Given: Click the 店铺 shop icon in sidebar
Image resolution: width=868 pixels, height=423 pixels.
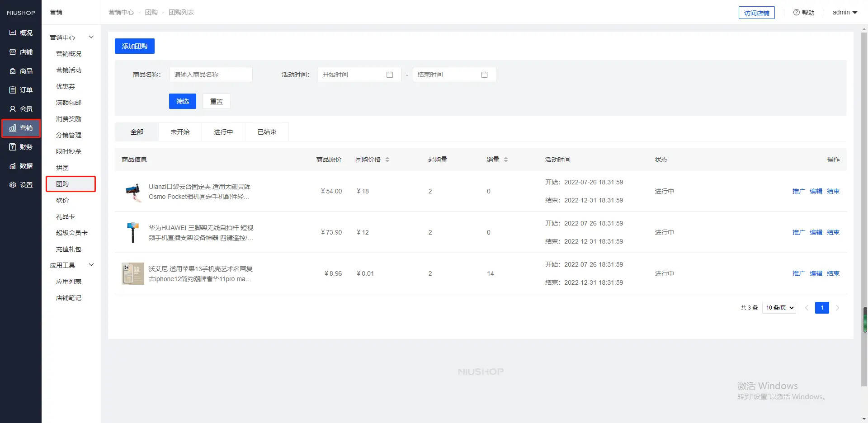Looking at the screenshot, I should [x=13, y=52].
